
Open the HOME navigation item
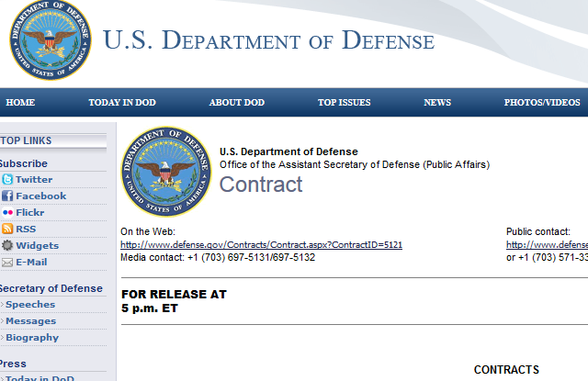click(x=20, y=103)
